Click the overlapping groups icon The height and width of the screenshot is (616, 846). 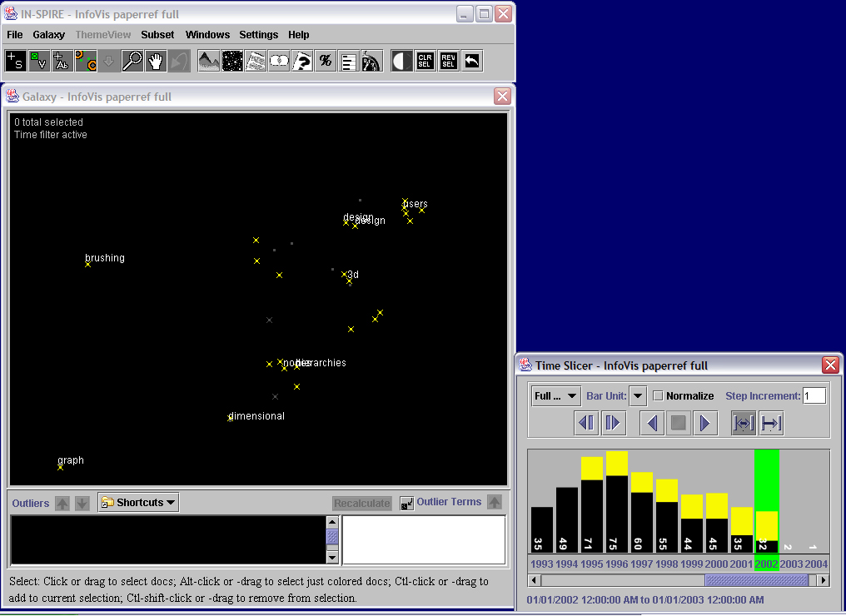tap(279, 61)
